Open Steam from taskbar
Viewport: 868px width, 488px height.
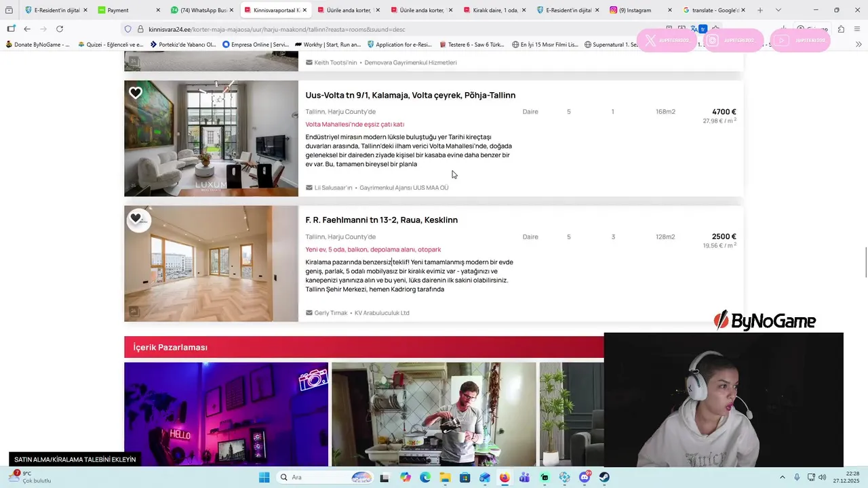coord(604,477)
